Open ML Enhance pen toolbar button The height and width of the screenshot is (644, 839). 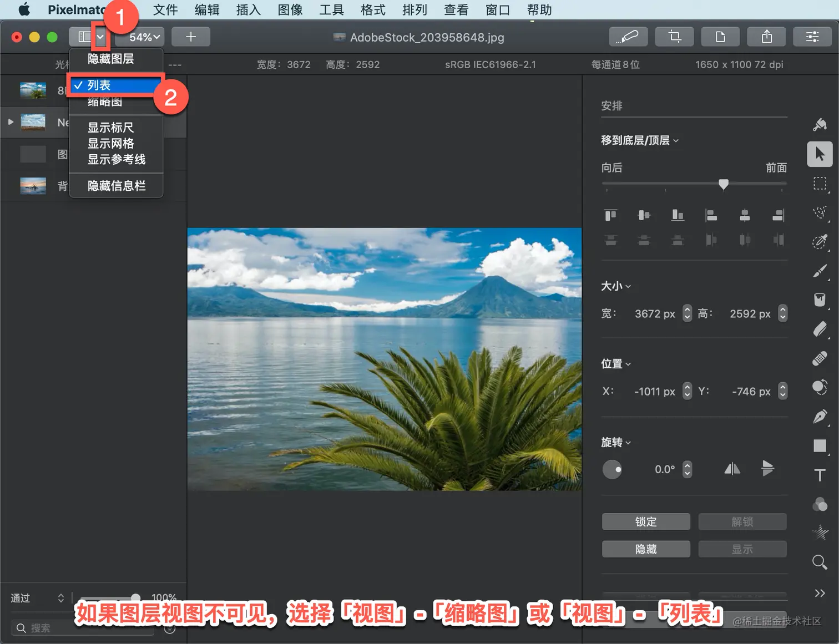click(x=628, y=37)
